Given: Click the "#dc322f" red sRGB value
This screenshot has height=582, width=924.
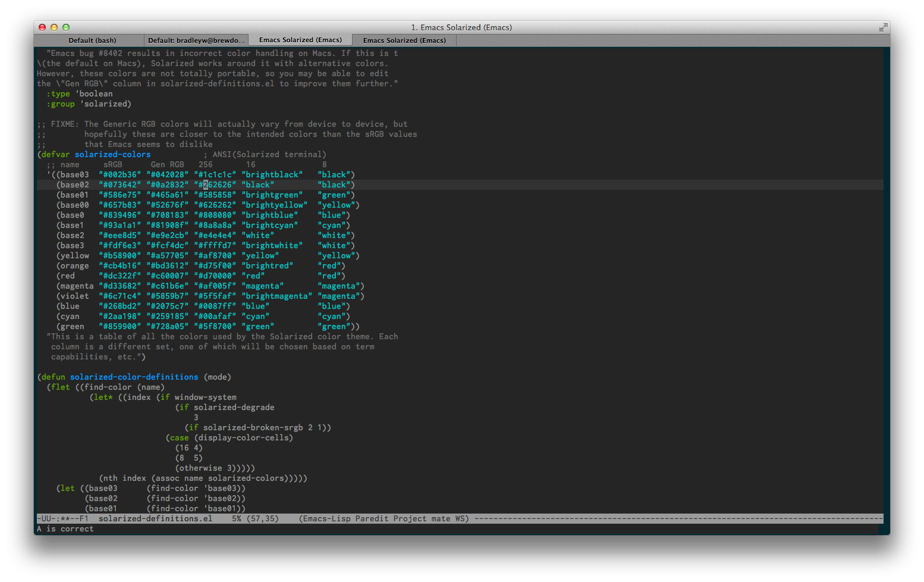Looking at the screenshot, I should coord(120,276).
